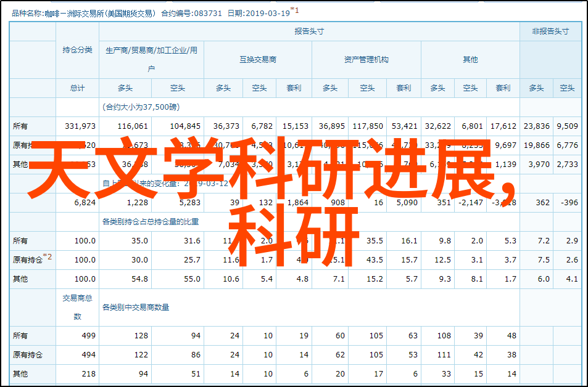Select the 报告头寸 column group header
The width and height of the screenshot is (588, 387).
308,31
